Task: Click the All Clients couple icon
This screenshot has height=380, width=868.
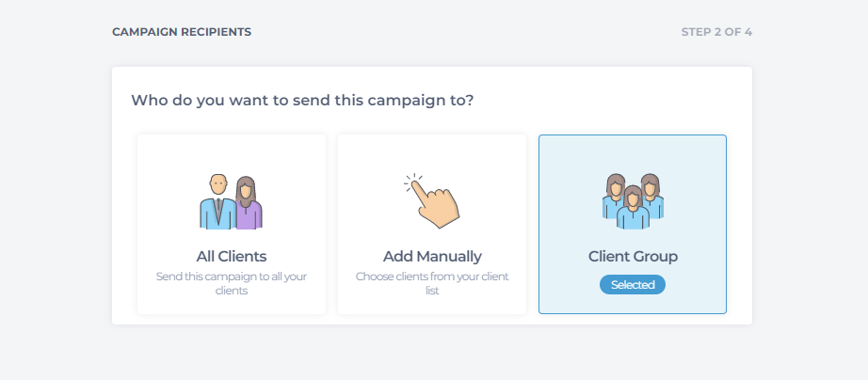Action: pyautogui.click(x=231, y=202)
